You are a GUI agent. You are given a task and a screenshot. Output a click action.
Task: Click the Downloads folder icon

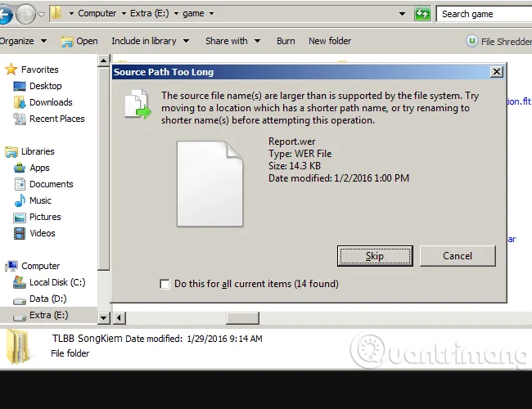pos(20,102)
